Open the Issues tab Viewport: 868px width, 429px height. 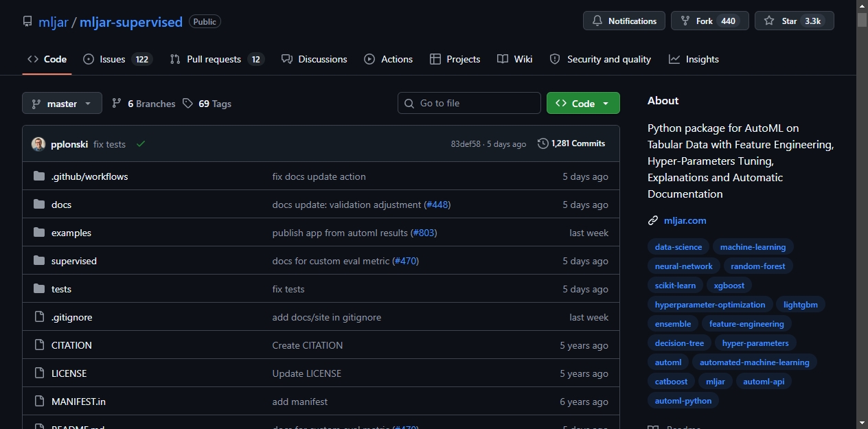117,59
